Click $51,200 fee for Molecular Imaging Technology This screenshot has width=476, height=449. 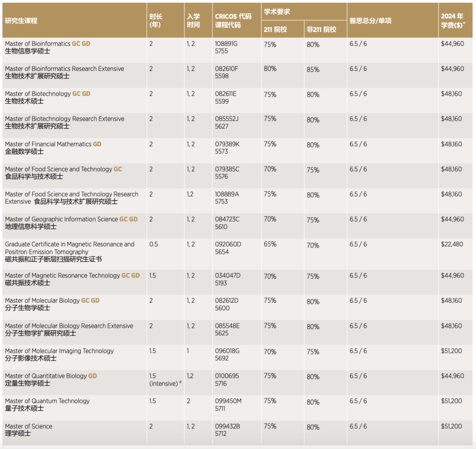(x=451, y=351)
